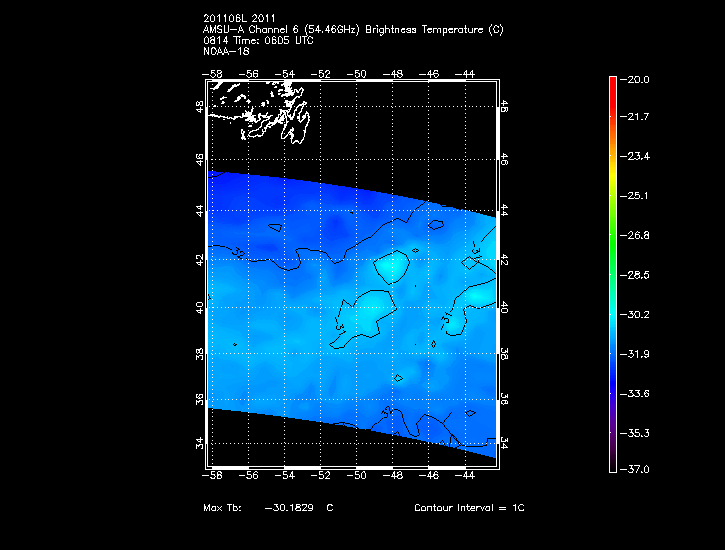Click the -35.3 colorbar tick label
The image size is (725, 550).
[x=636, y=433]
